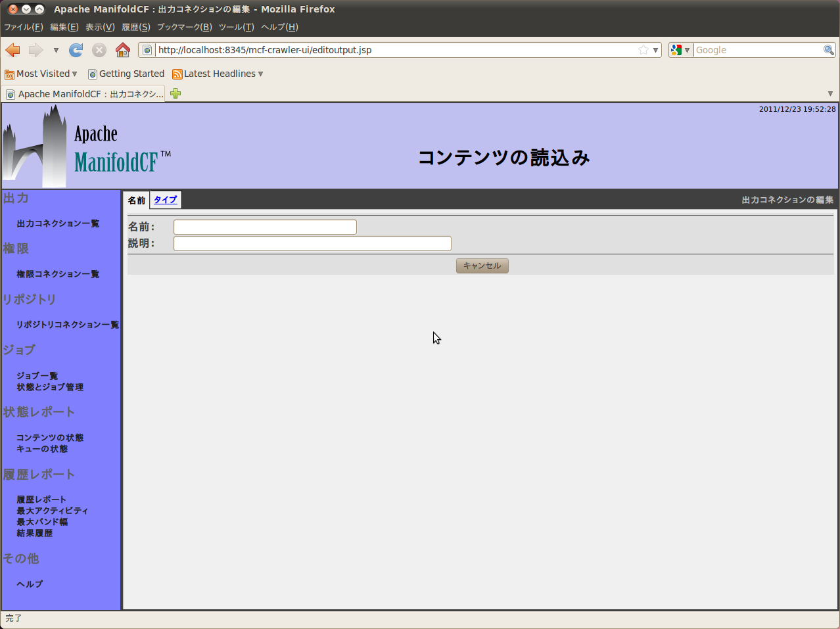Click the Home icon in toolbar
Image resolution: width=840 pixels, height=629 pixels.
(x=122, y=50)
